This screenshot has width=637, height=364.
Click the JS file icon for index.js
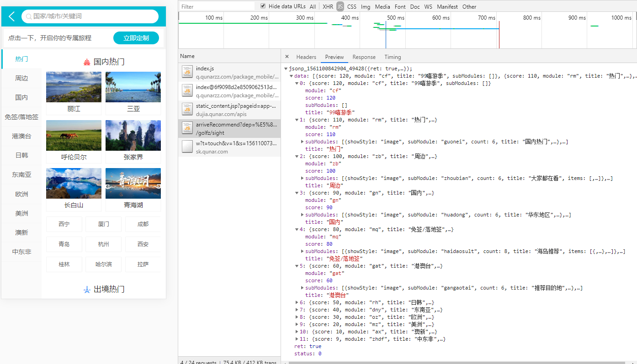tap(187, 72)
